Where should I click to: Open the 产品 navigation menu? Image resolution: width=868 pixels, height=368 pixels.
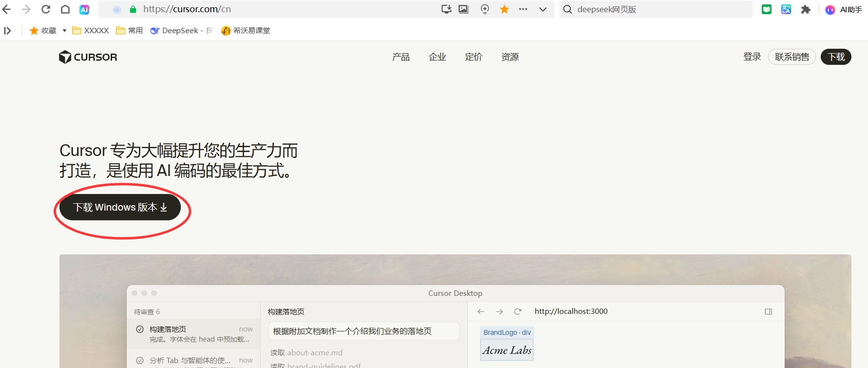(401, 57)
